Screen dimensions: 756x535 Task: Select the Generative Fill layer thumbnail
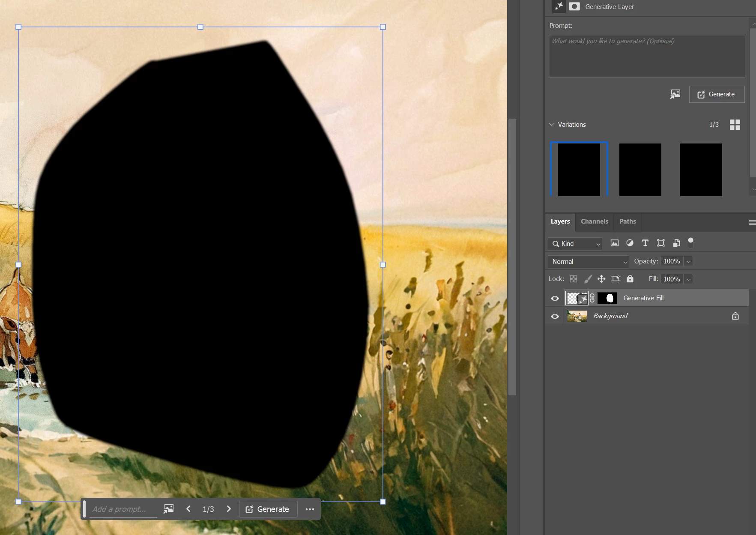[577, 298]
